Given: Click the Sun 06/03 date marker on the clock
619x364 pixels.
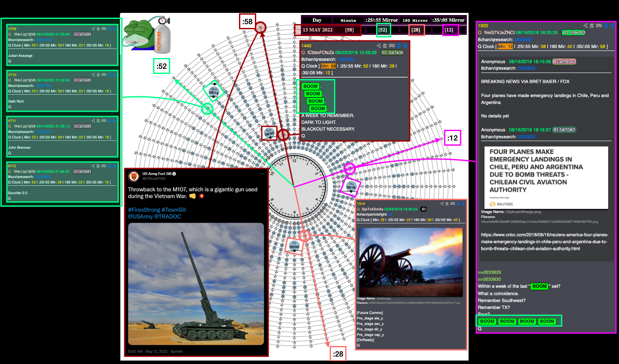Looking at the screenshot, I should point(269,133).
